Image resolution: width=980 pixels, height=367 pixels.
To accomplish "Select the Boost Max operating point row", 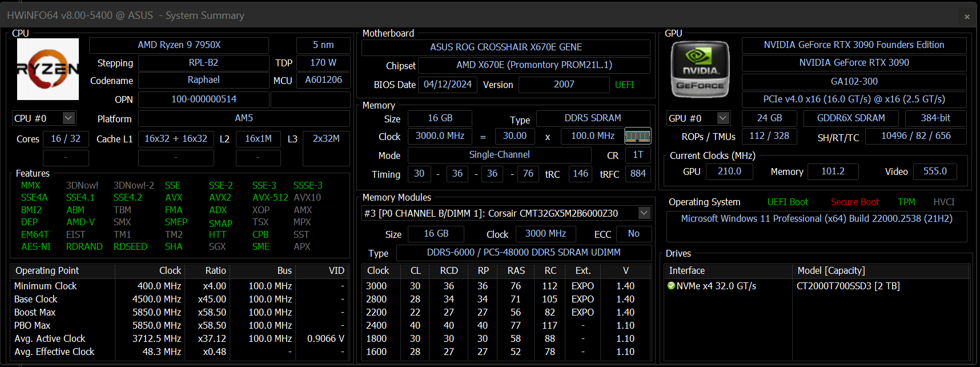I will tap(179, 312).
